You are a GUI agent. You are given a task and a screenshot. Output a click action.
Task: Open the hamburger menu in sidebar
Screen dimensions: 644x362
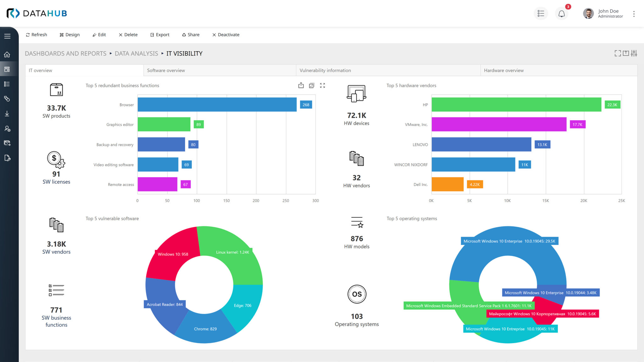pos(7,36)
